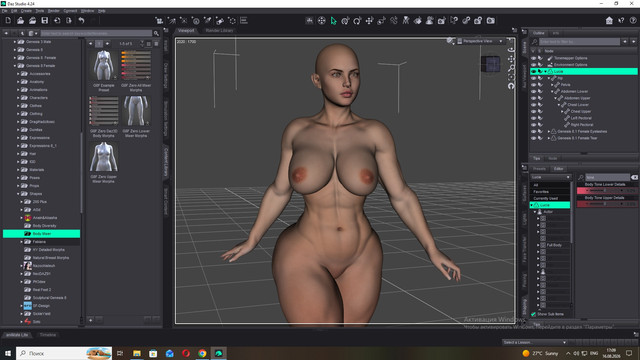Click the home icon in top-right toolbar

point(609,21)
